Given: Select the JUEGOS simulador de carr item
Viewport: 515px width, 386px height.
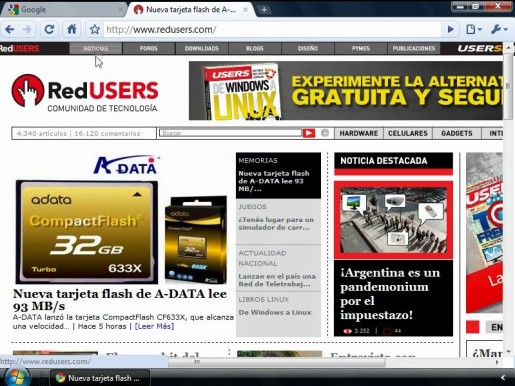Looking at the screenshot, I should [278, 222].
